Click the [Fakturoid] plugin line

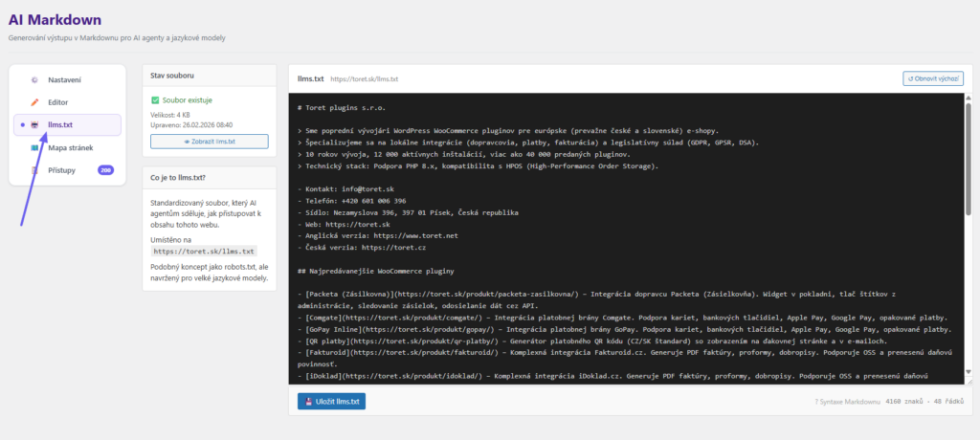click(625, 358)
